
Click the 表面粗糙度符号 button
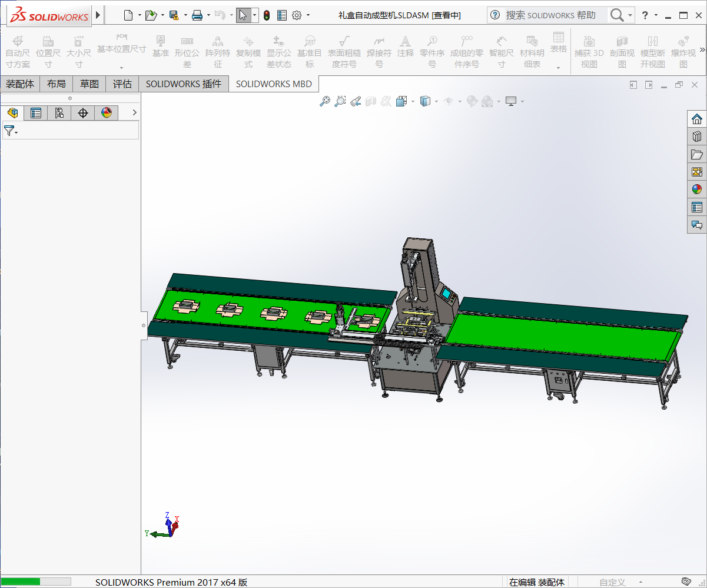tap(344, 51)
